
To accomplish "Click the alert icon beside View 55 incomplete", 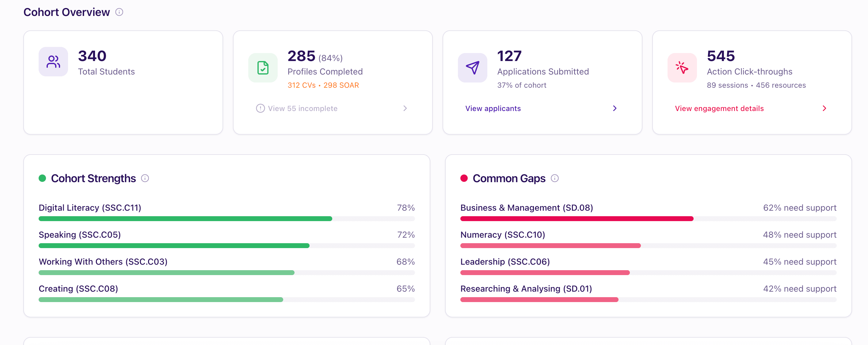I will coord(260,109).
